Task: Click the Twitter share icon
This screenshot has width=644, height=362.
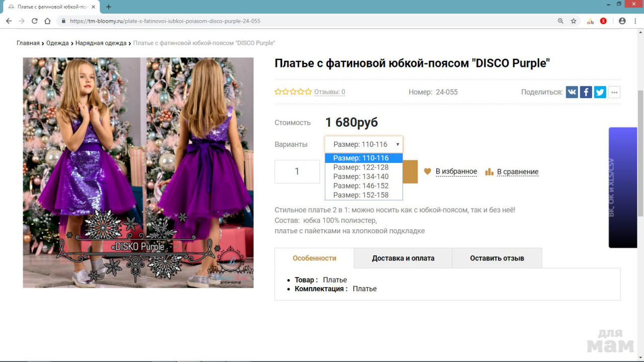Action: point(600,92)
